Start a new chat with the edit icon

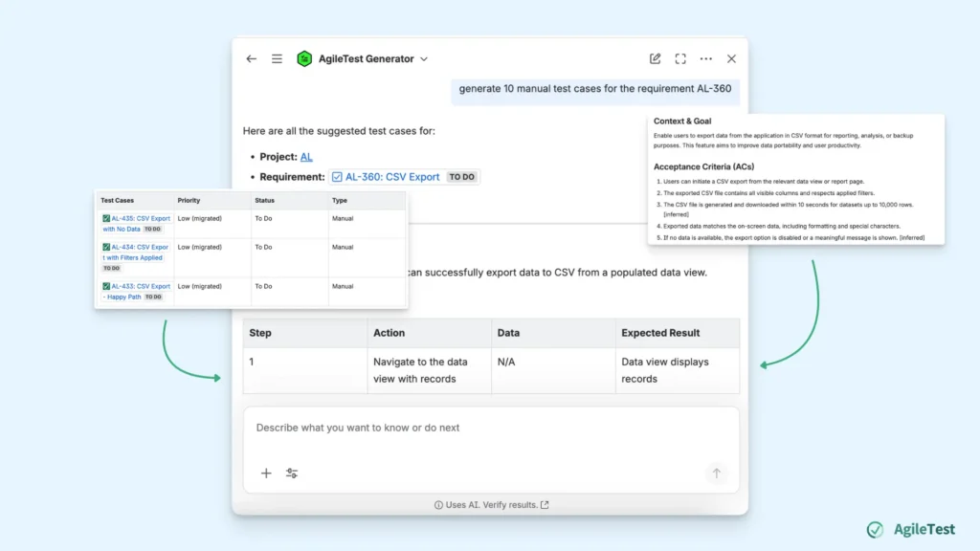tap(655, 58)
